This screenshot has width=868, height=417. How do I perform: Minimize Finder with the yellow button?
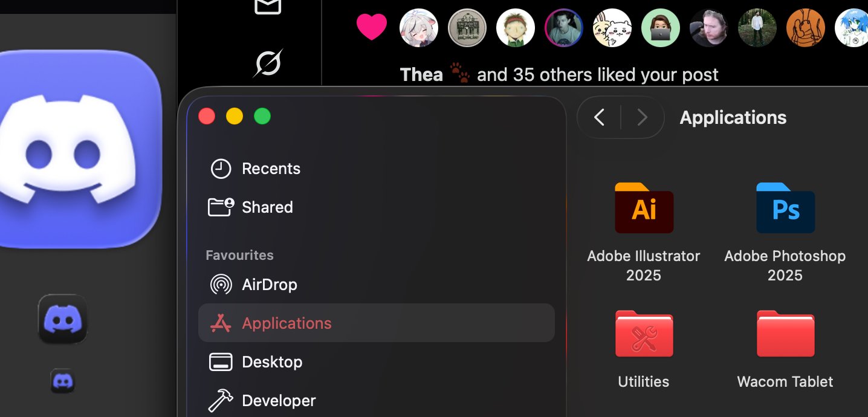coord(235,116)
